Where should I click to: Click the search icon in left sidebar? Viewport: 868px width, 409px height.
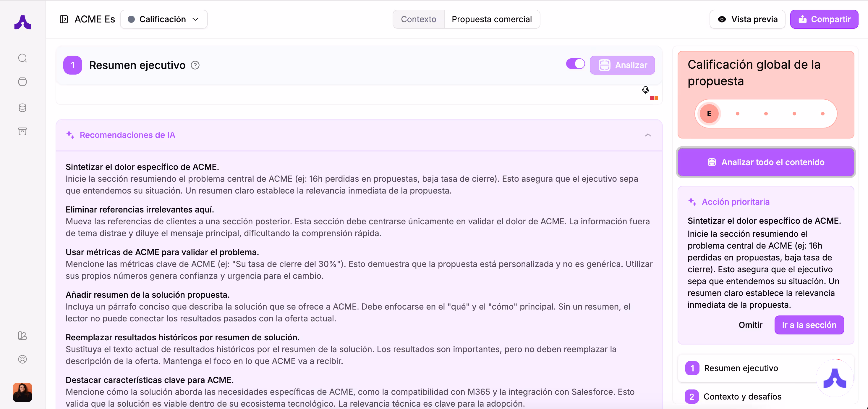22,58
